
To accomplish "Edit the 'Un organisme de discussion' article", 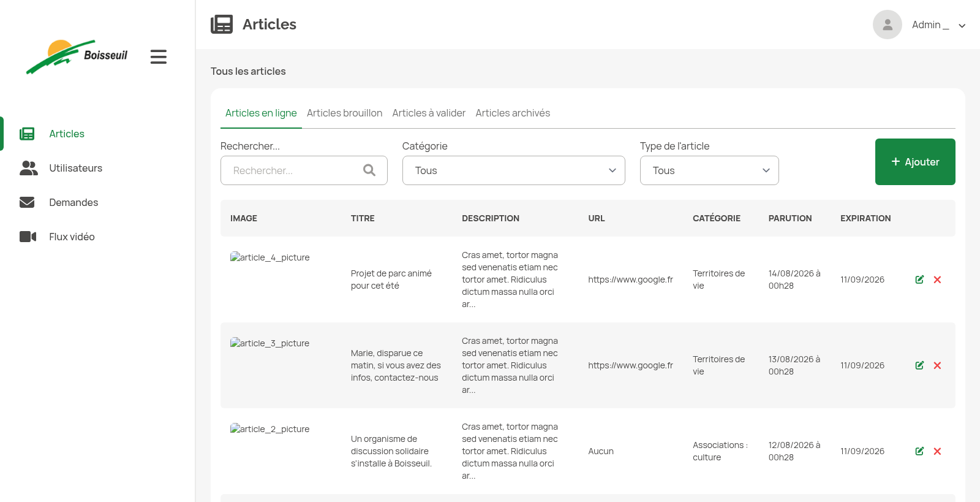I will tap(919, 451).
